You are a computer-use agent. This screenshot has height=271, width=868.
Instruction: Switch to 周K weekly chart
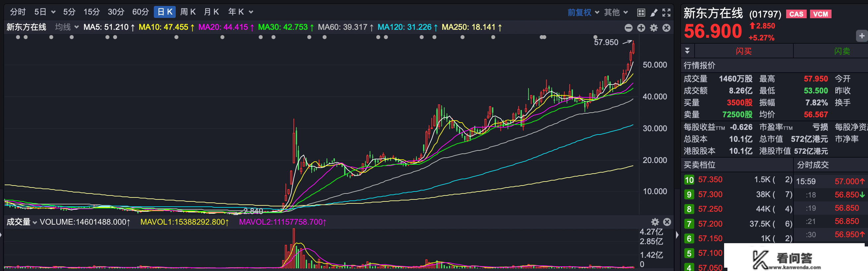[x=188, y=12]
